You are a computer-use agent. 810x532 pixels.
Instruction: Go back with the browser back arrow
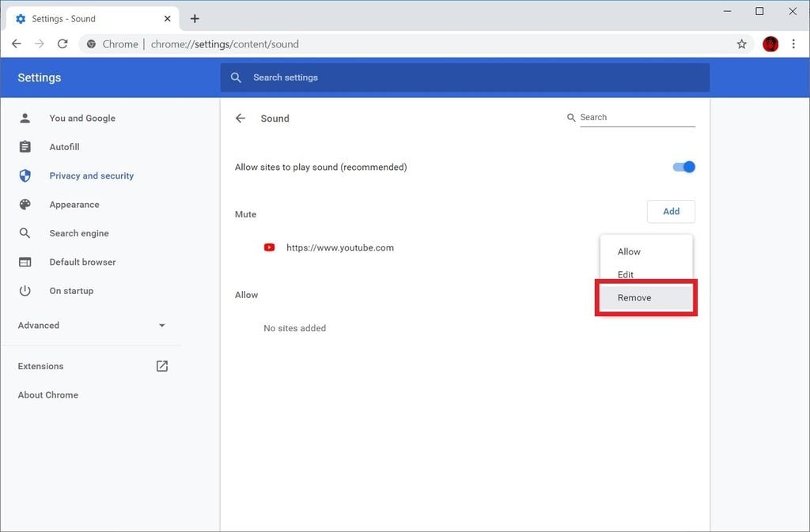[17, 43]
